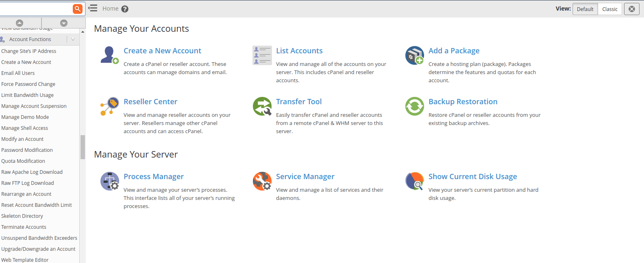The width and height of the screenshot is (644, 263).
Task: Click the sidebar vertical scrollbar thumb
Action: click(83, 147)
